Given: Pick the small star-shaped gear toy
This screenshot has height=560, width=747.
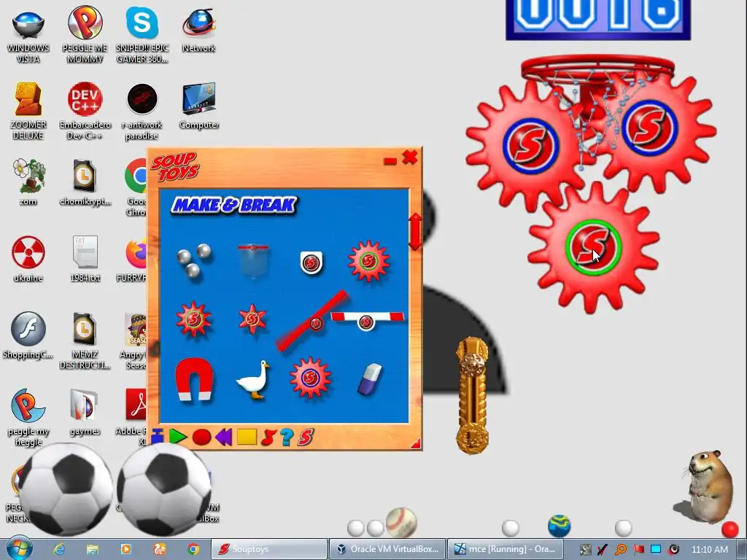Looking at the screenshot, I should [x=252, y=319].
